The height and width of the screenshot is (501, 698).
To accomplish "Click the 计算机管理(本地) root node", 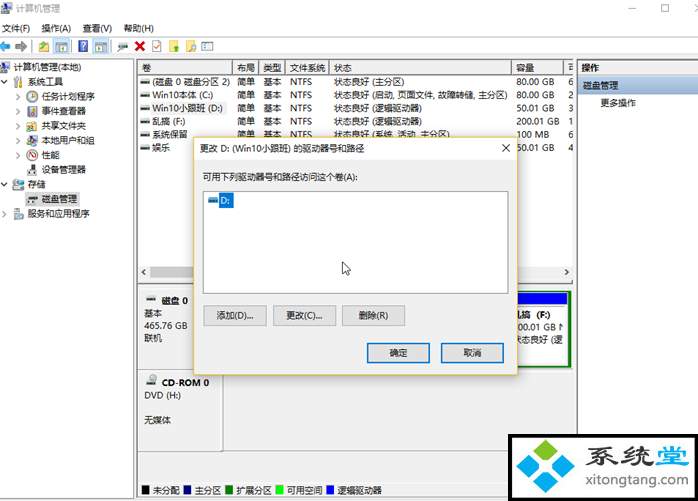I will tap(47, 67).
